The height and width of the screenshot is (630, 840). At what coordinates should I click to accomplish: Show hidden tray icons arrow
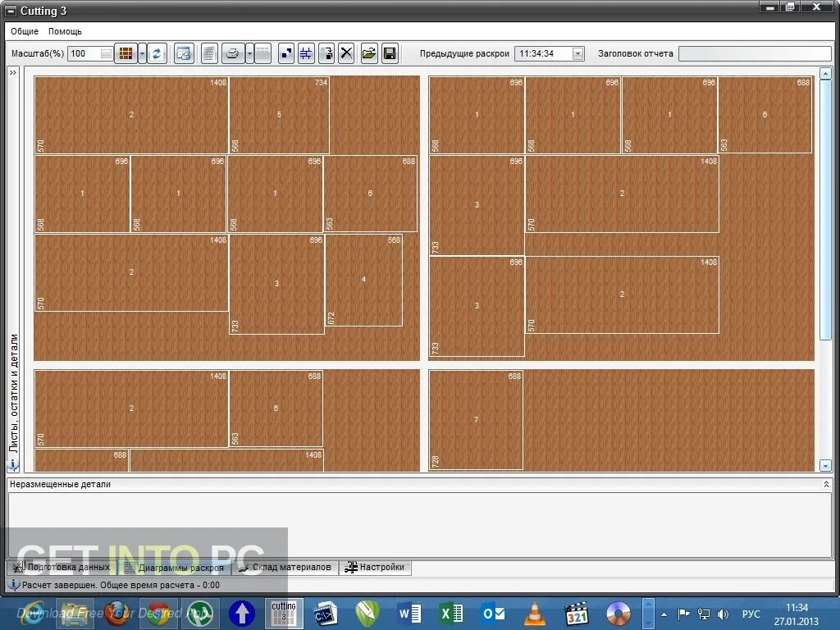(664, 614)
